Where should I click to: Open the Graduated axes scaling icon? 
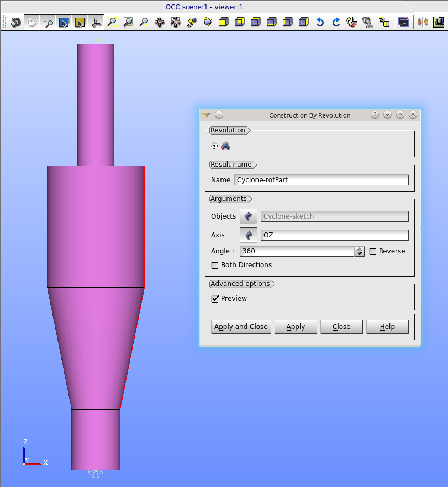pos(439,22)
